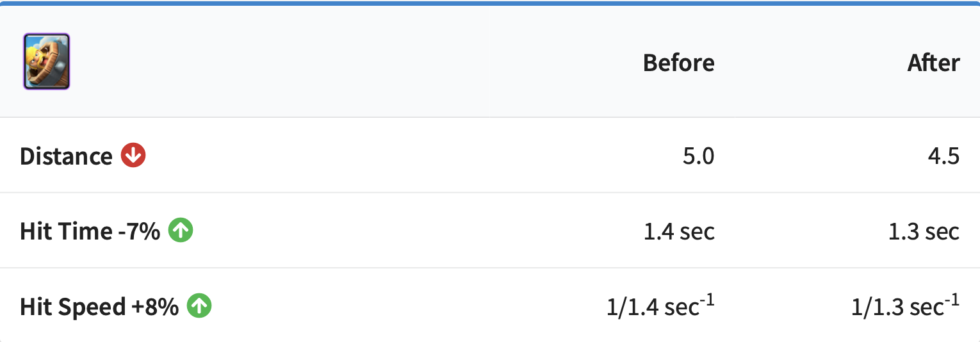
Task: Click the superscript -1 in After hit speed
Action: 952,299
